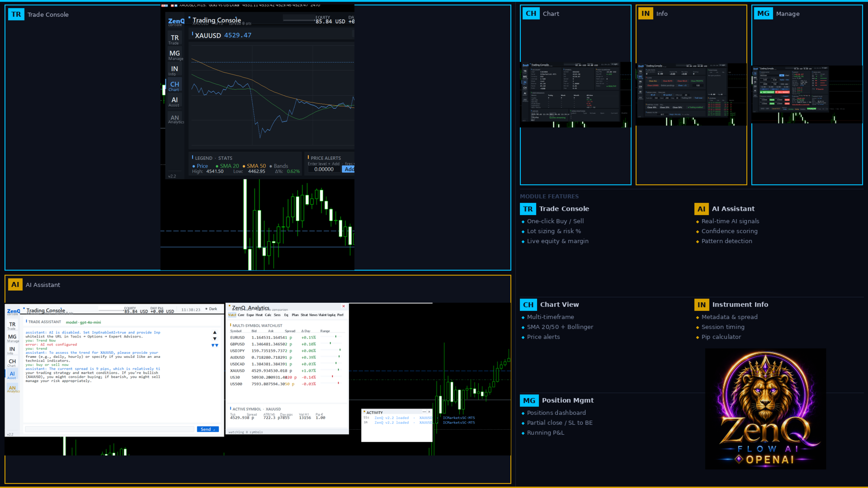Click AI badge beside AI Assistant feature heading

(x=702, y=209)
